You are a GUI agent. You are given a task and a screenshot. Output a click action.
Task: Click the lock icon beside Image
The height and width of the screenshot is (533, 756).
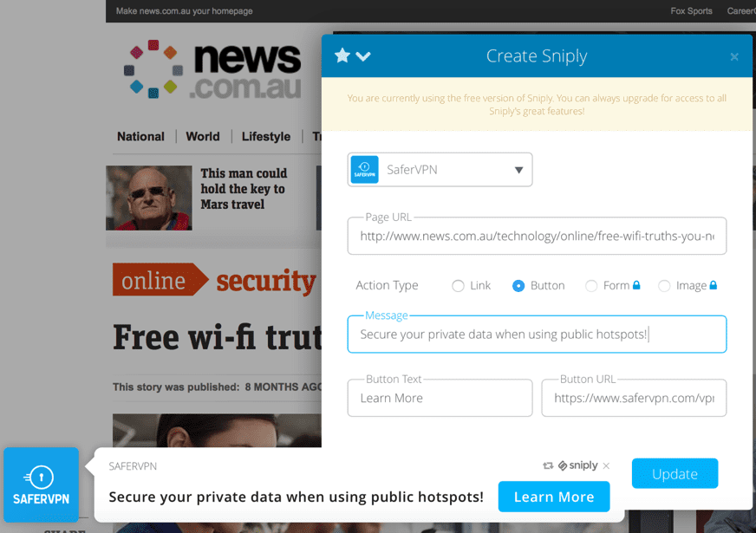tap(714, 285)
